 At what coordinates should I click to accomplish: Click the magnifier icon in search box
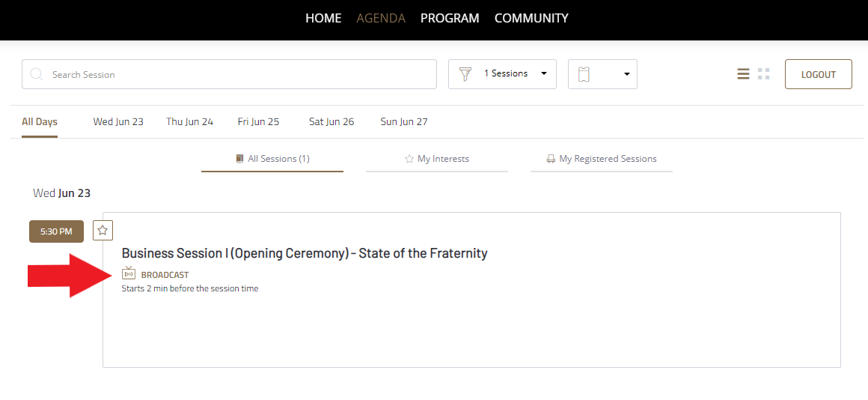tap(37, 74)
